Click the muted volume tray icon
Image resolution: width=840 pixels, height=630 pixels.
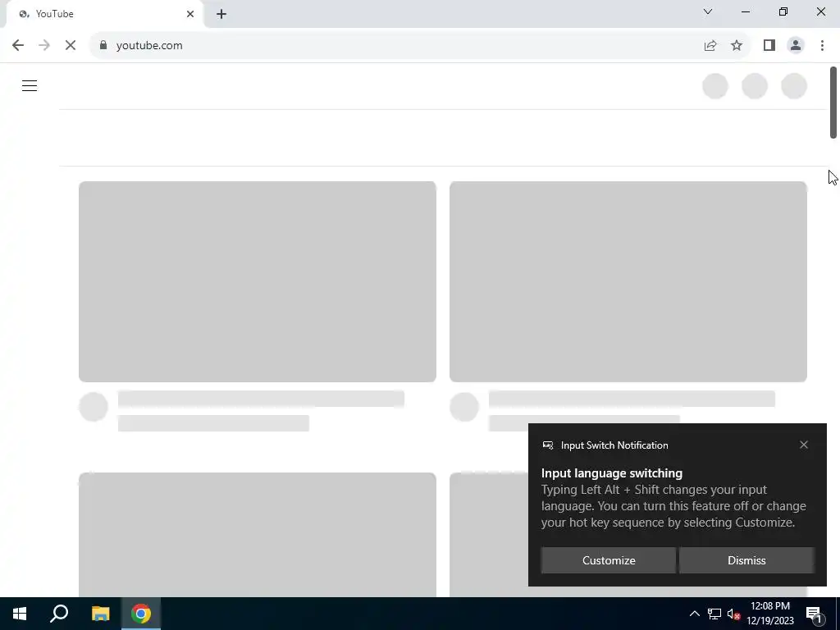point(733,614)
